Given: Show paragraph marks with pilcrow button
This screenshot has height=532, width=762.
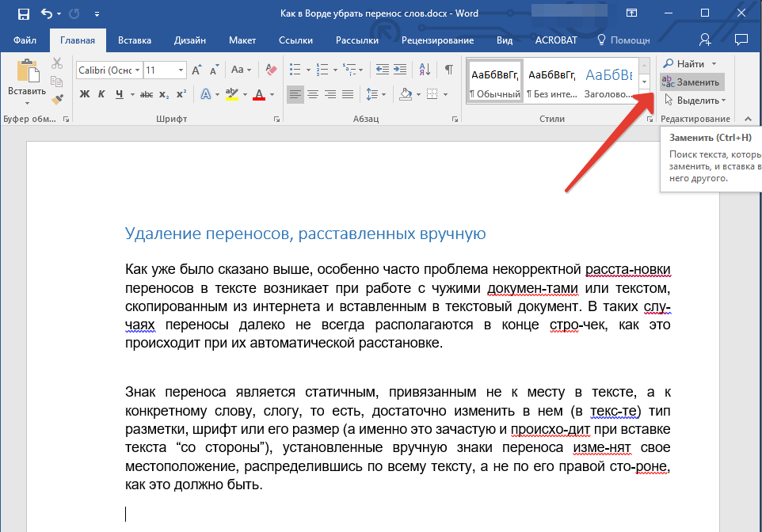Looking at the screenshot, I should pyautogui.click(x=448, y=70).
